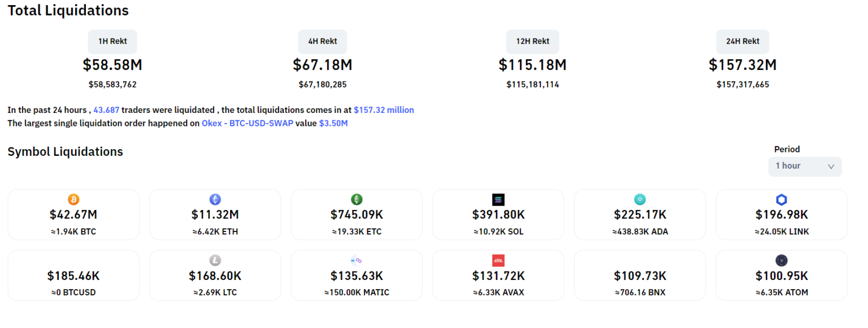The image size is (868, 328).
Task: Click the Solana logo icon
Action: (x=498, y=199)
